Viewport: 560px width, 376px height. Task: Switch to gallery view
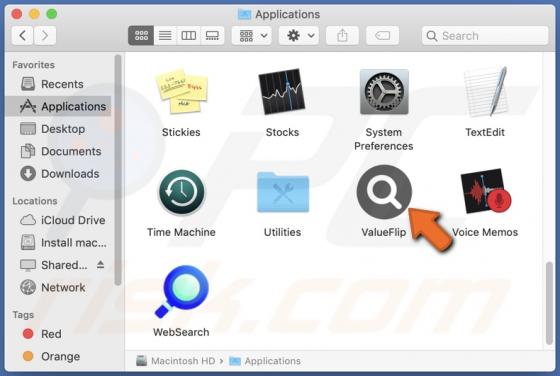(212, 35)
